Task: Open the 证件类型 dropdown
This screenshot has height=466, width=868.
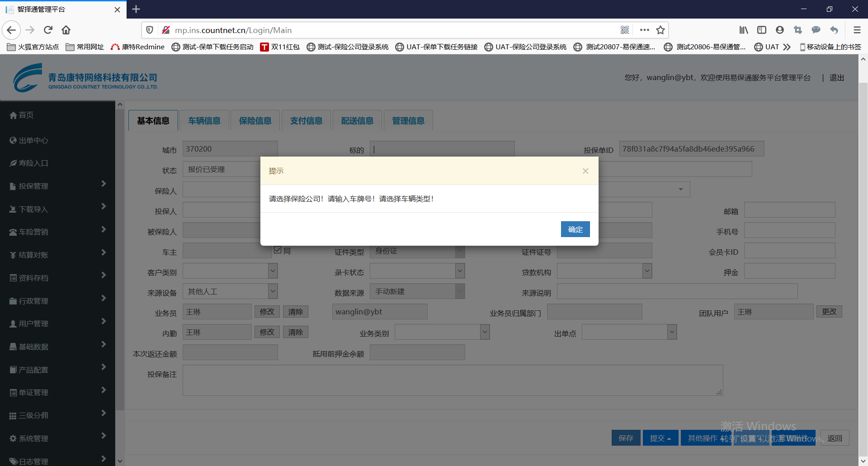Action: click(417, 251)
